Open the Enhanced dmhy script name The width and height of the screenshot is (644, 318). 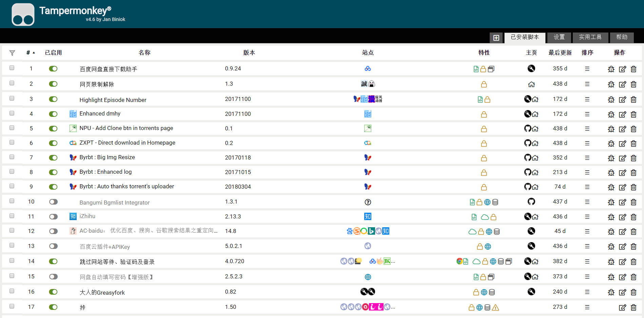click(x=100, y=113)
